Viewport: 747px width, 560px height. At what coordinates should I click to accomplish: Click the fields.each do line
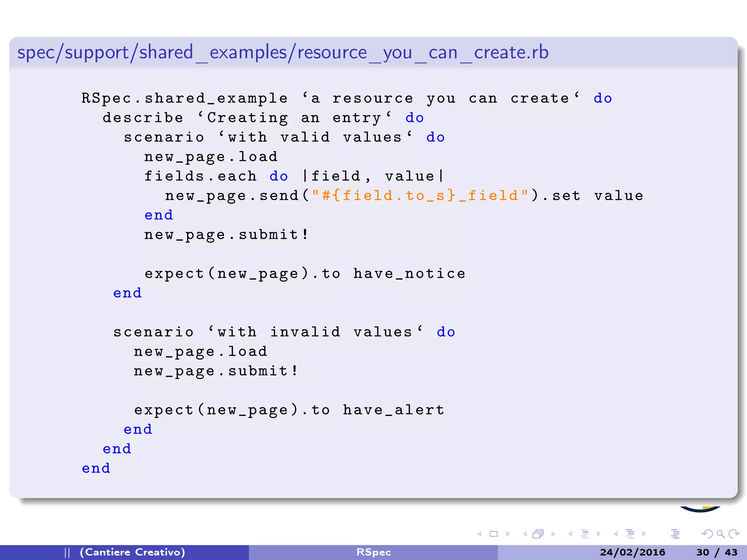click(294, 176)
